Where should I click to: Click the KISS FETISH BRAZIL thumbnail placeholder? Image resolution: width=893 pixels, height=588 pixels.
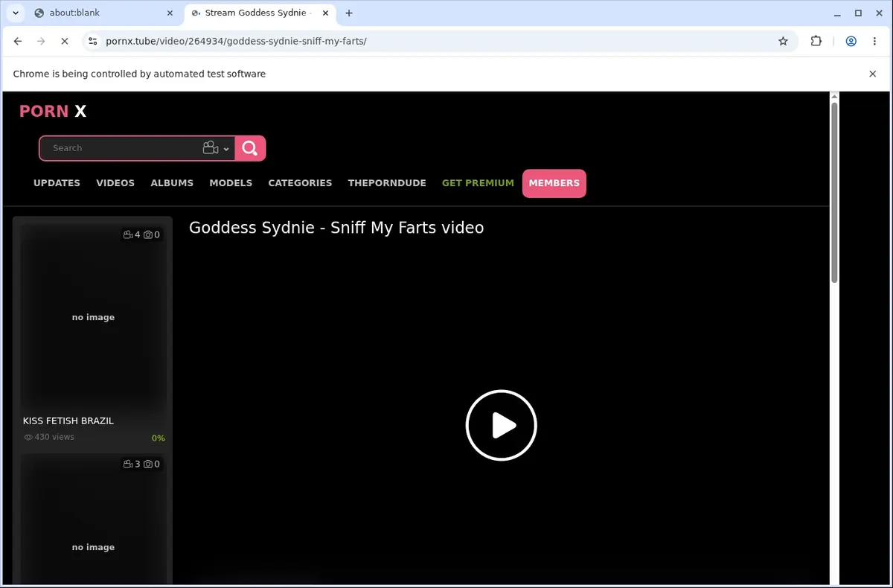pos(93,317)
